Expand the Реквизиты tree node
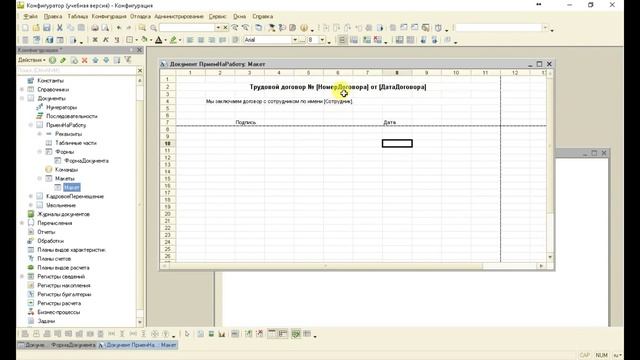 pyautogui.click(x=40, y=134)
